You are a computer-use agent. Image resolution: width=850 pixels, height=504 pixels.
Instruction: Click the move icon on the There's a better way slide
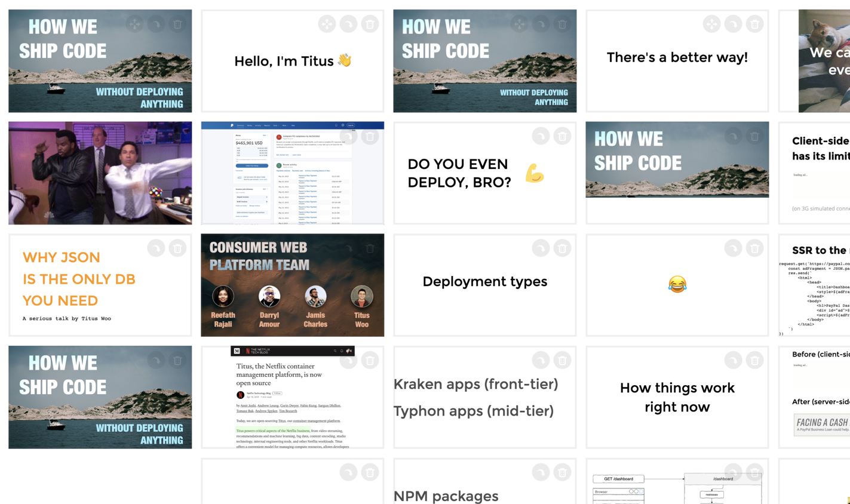(711, 24)
